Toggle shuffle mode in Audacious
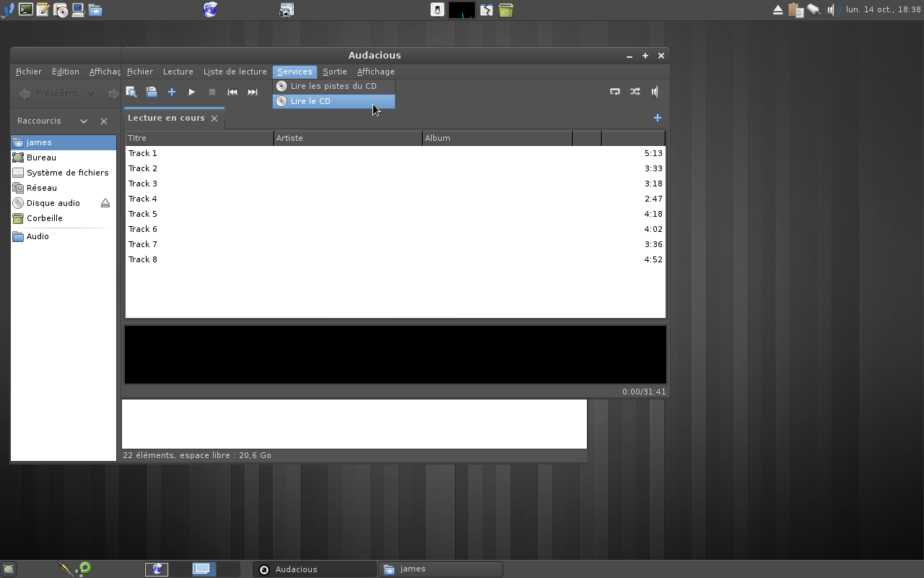Screen dimensions: 924x578 (x=635, y=92)
